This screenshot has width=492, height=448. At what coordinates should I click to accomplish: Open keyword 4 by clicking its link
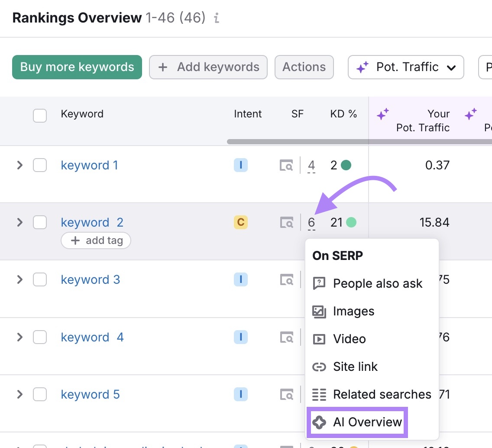coord(92,337)
